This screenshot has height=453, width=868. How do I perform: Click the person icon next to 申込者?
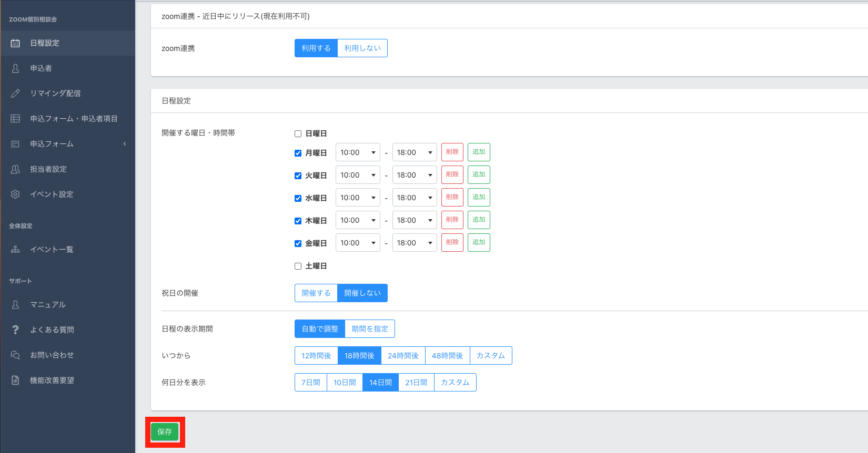(15, 68)
